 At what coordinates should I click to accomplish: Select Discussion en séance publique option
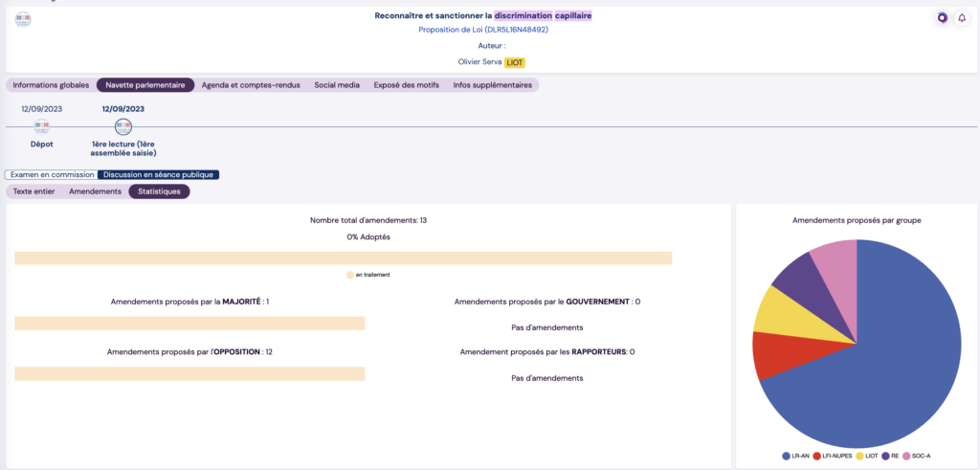coord(159,175)
